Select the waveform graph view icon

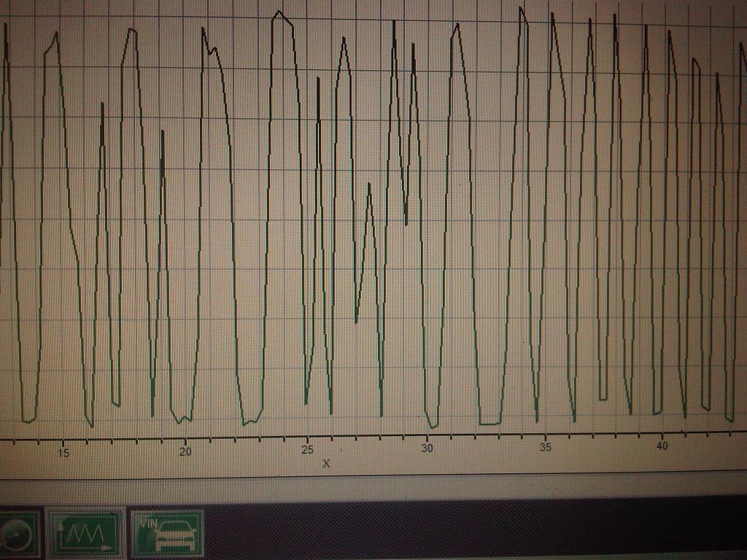85,533
